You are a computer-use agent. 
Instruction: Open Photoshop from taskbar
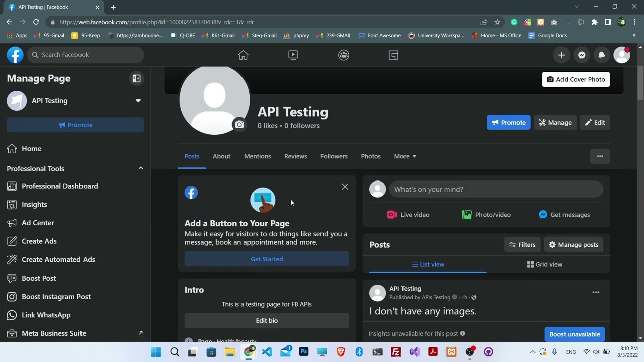point(304,352)
